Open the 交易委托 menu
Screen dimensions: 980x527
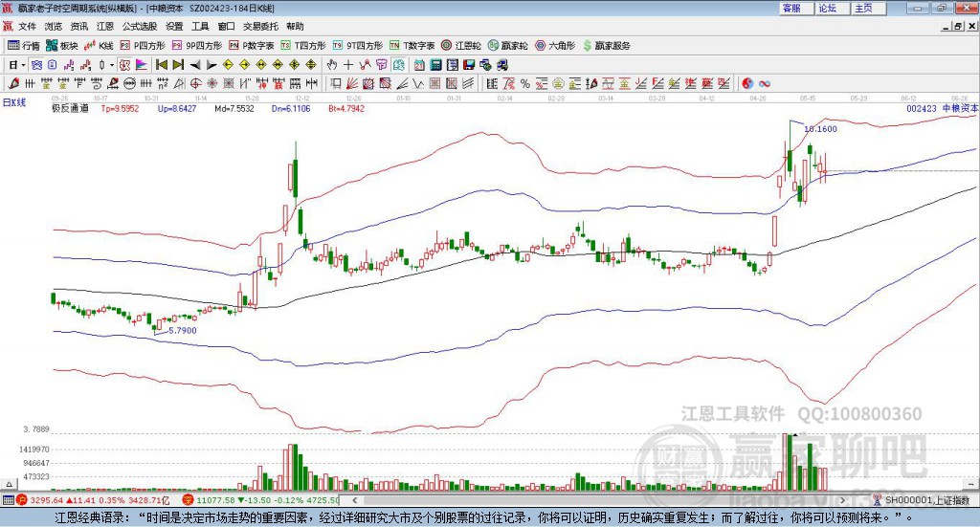coord(260,26)
